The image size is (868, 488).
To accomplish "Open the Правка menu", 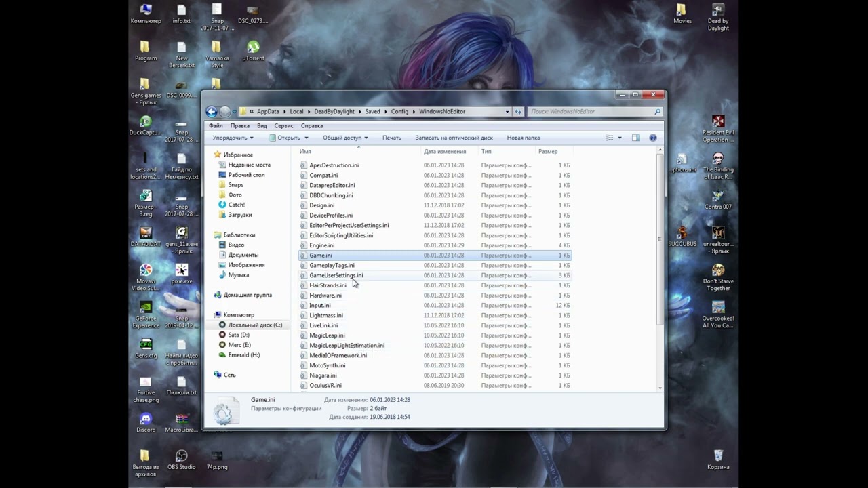I will (239, 125).
